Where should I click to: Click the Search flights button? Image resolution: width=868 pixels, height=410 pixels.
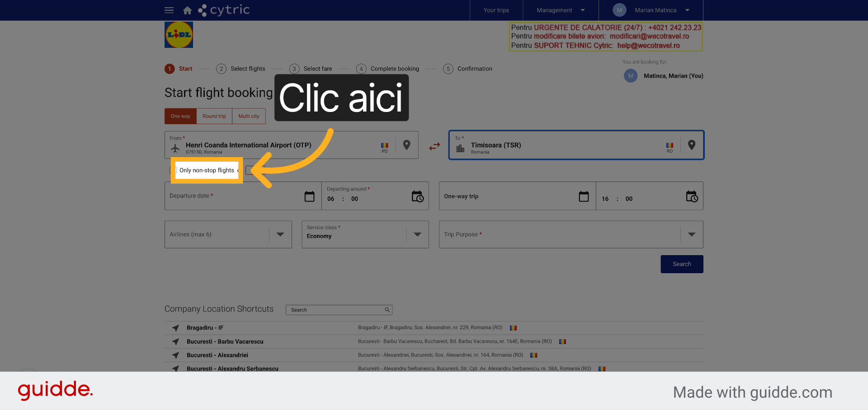tap(682, 264)
